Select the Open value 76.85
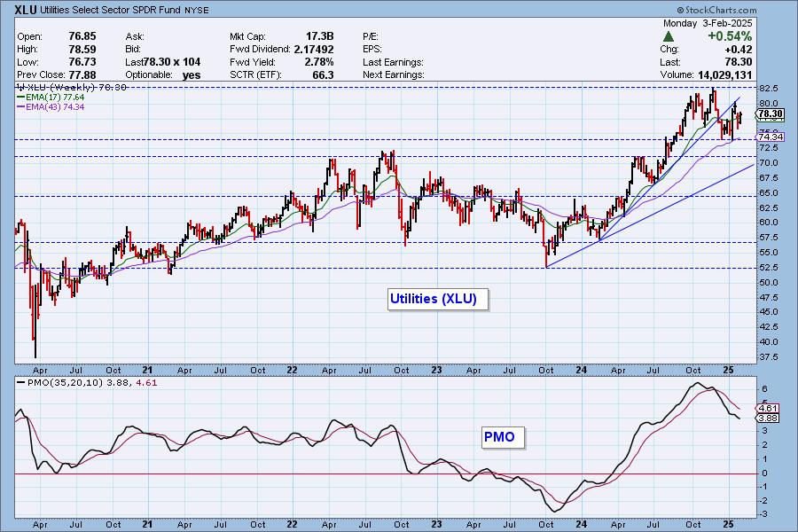 (82, 36)
